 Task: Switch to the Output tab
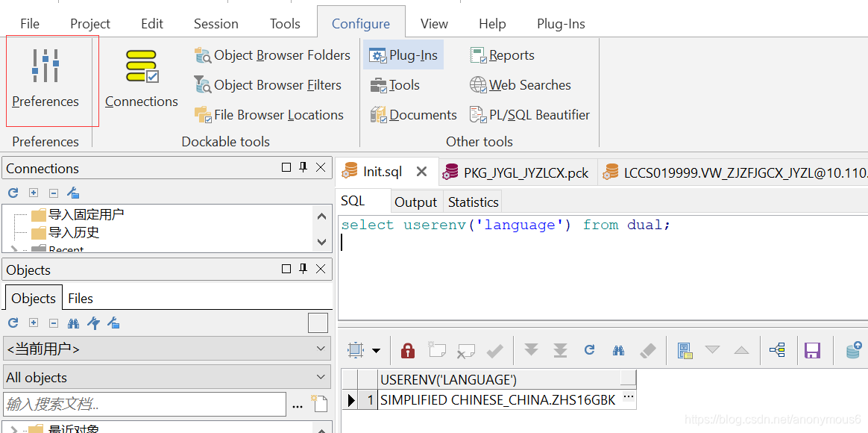(416, 202)
